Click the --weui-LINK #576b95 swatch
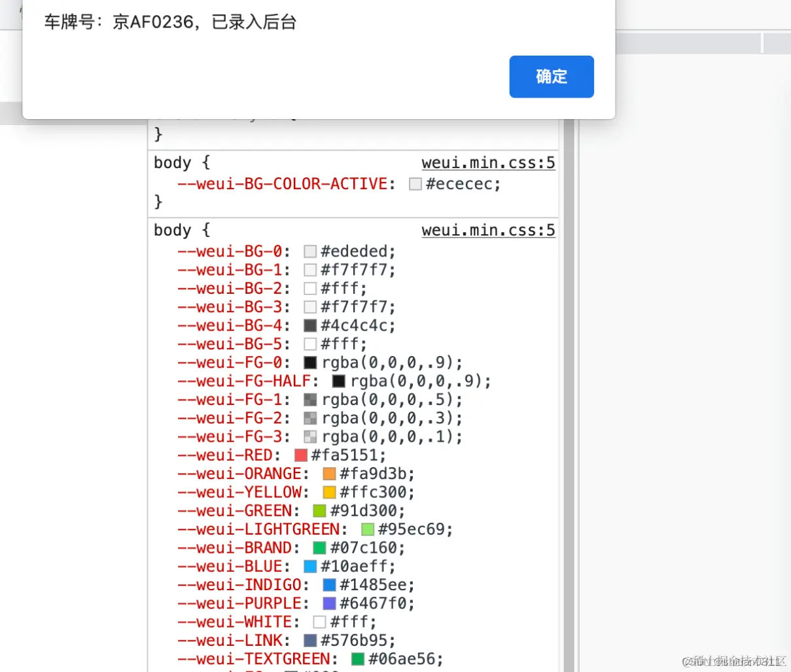This screenshot has width=791, height=672. tap(310, 641)
